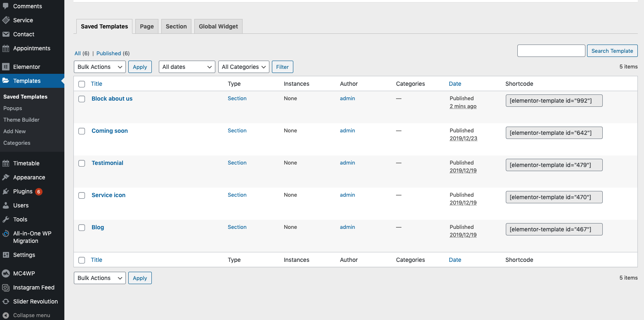This screenshot has width=644, height=320.
Task: Select the shortcode field with id 642
Action: [x=554, y=133]
